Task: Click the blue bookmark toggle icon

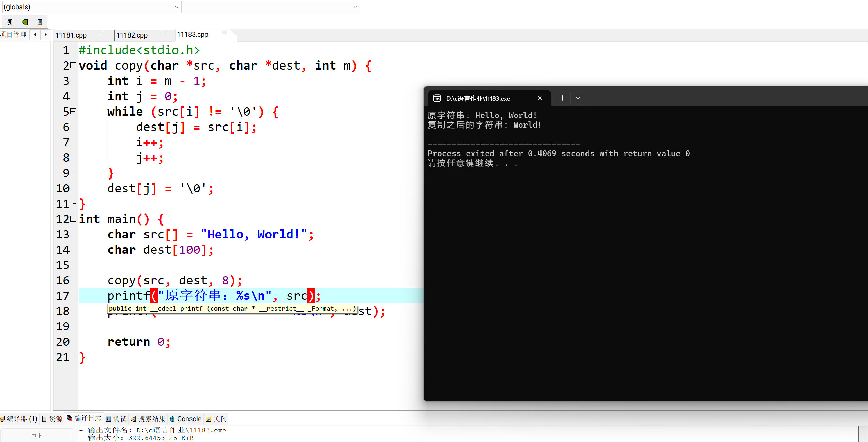Action: 40,22
